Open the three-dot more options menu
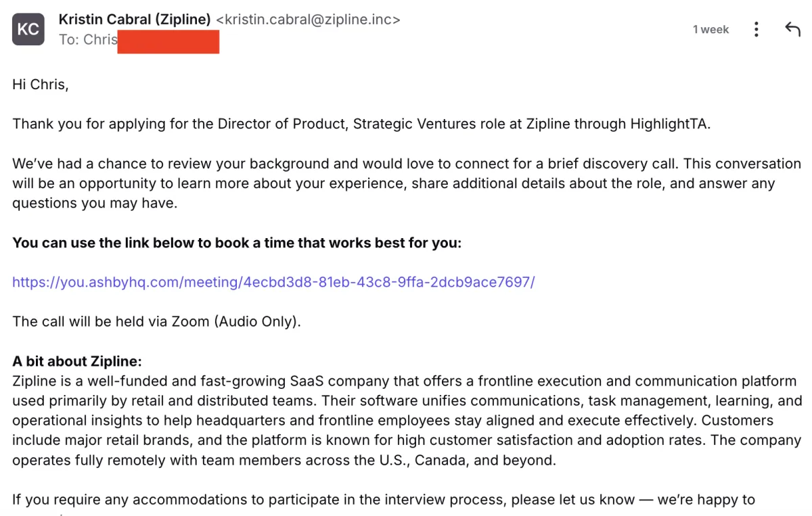This screenshot has width=812, height=516. [x=756, y=29]
